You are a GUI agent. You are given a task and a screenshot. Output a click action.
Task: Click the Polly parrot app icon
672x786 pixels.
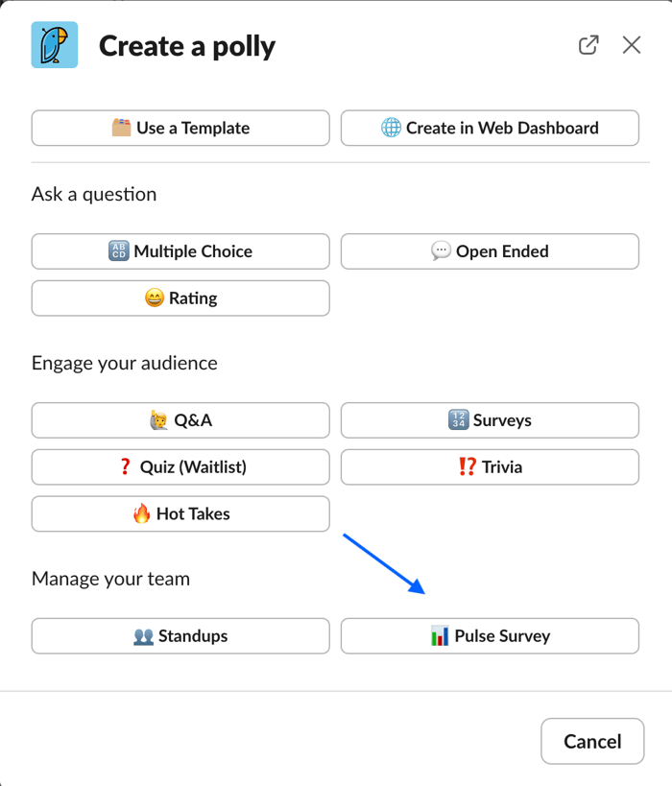click(x=55, y=45)
